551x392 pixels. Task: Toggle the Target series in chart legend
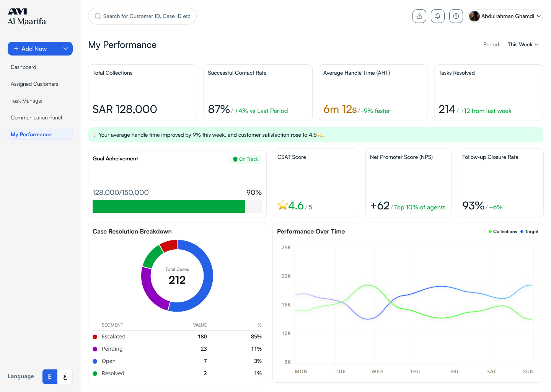(529, 232)
